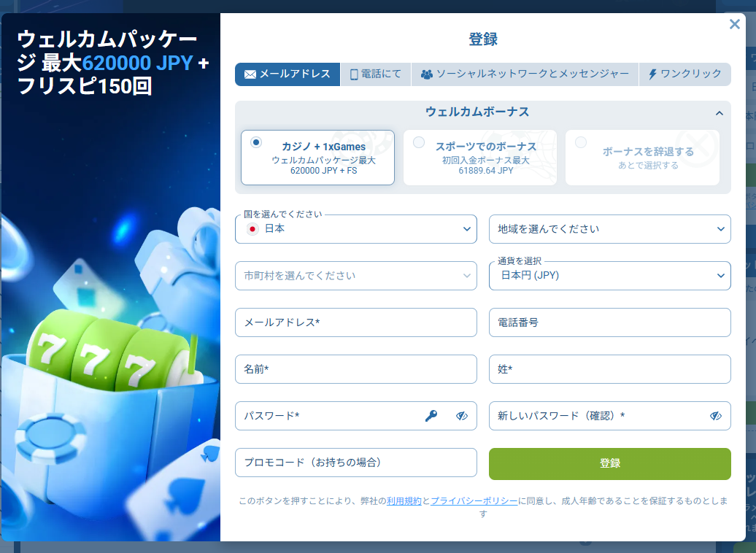Collapse the ウェルカムボーナス section chevron
The height and width of the screenshot is (553, 756).
pyautogui.click(x=720, y=113)
